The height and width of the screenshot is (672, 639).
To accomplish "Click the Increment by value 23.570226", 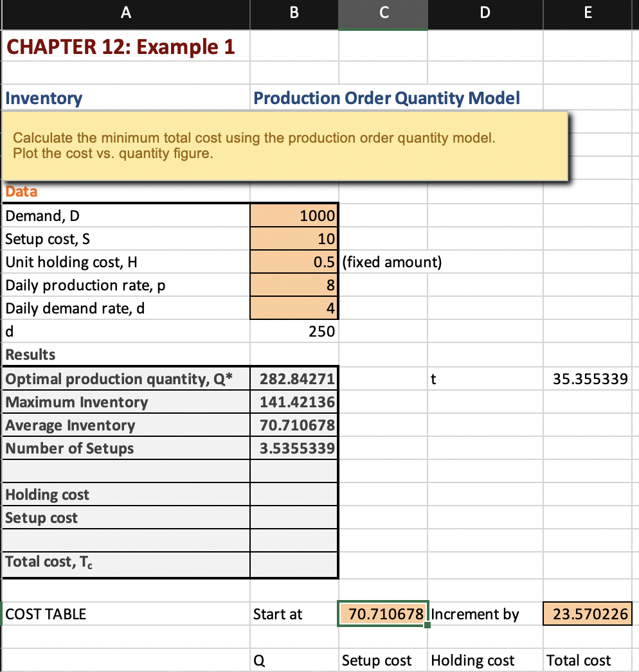I will pyautogui.click(x=587, y=614).
